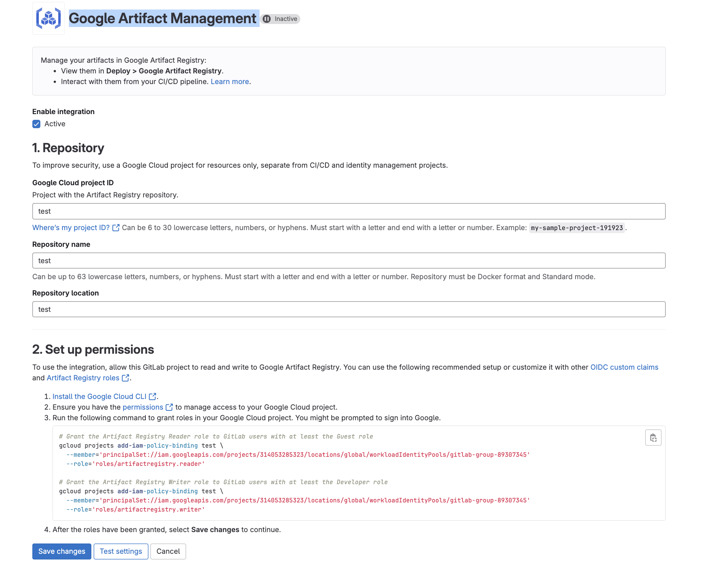Click the Google Artifact Management logo icon

pyautogui.click(x=48, y=18)
